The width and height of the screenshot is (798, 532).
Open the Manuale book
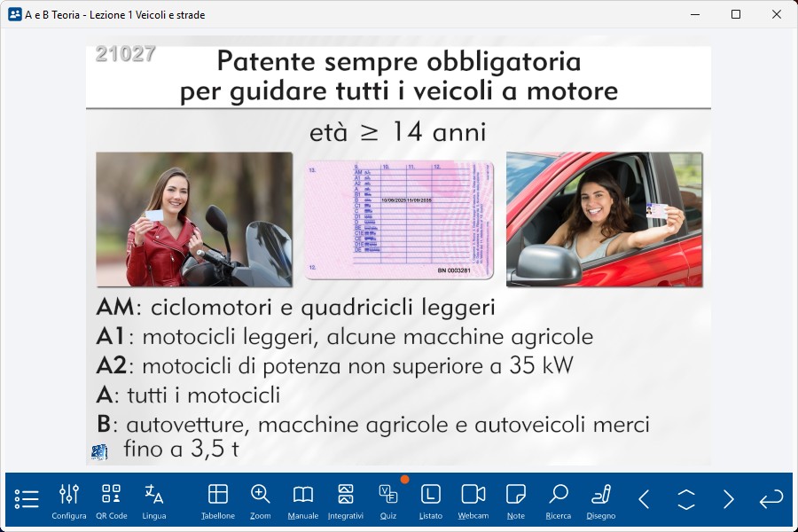[303, 500]
